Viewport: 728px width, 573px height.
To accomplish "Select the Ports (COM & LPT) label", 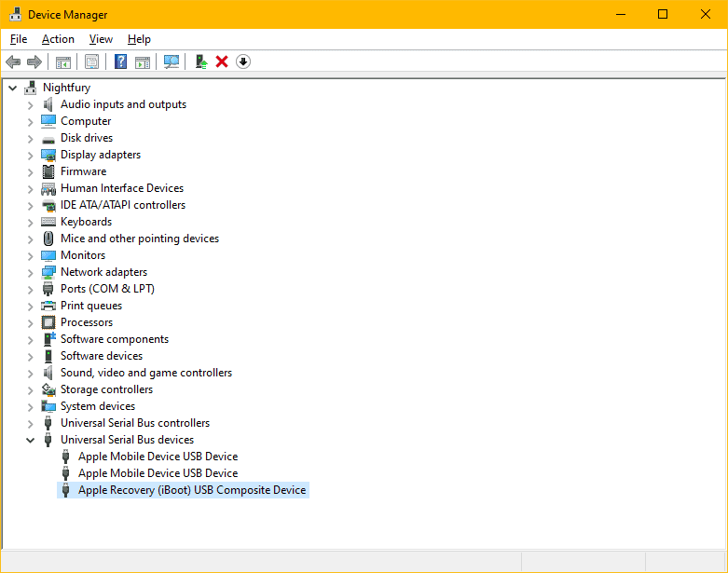I will pyautogui.click(x=107, y=289).
